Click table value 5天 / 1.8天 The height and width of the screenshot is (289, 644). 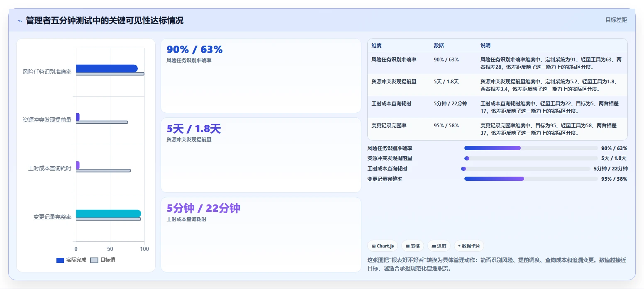pyautogui.click(x=446, y=82)
